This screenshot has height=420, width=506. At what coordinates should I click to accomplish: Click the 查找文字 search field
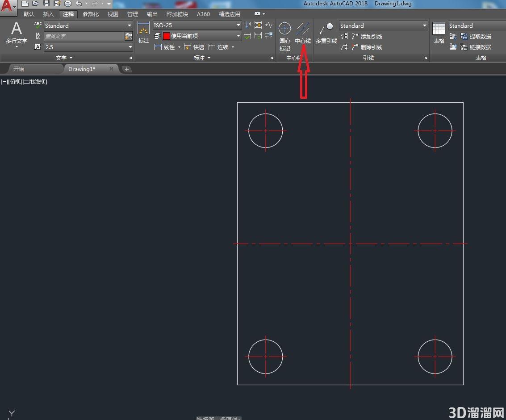point(84,36)
